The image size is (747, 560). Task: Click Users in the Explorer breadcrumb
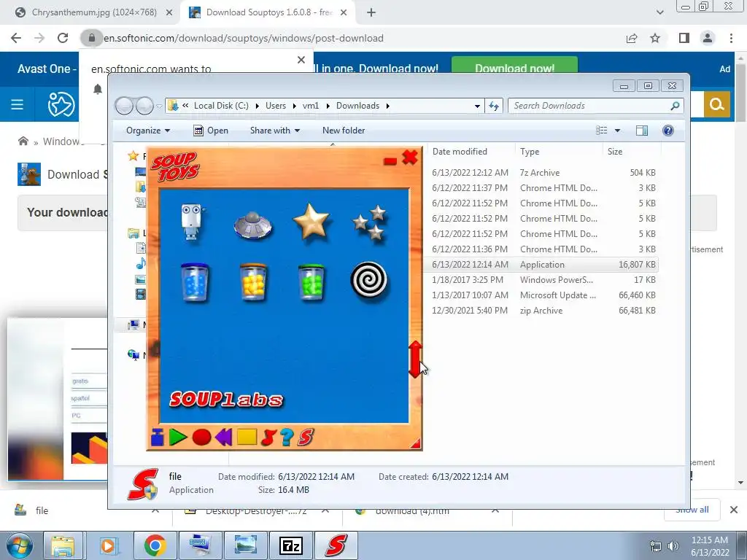point(276,106)
